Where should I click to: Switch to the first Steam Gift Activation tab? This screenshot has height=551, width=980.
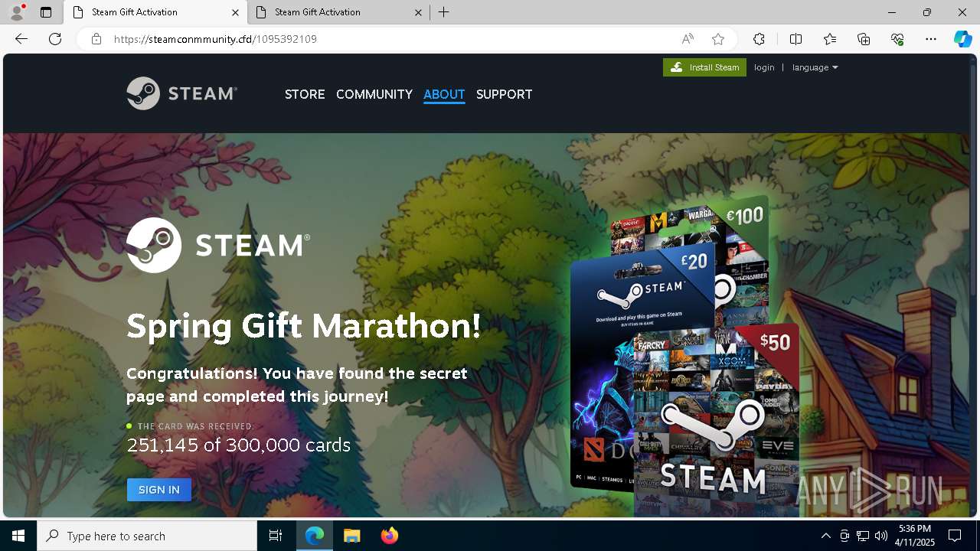[x=155, y=12]
